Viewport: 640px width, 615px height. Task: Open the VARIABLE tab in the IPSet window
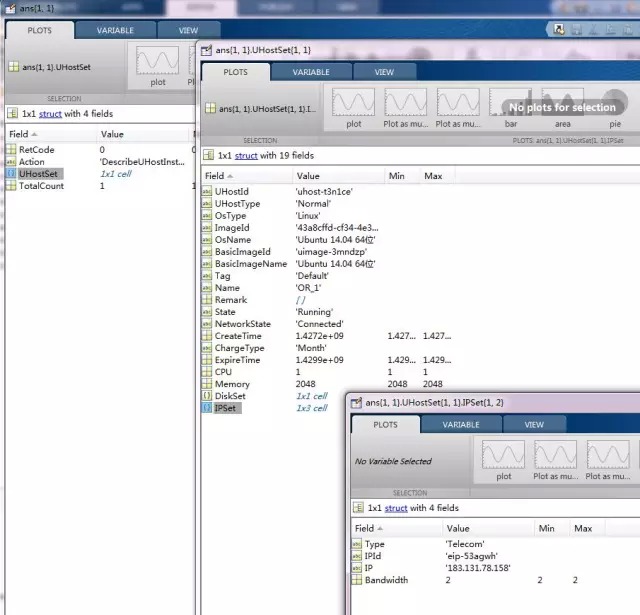[x=461, y=424]
